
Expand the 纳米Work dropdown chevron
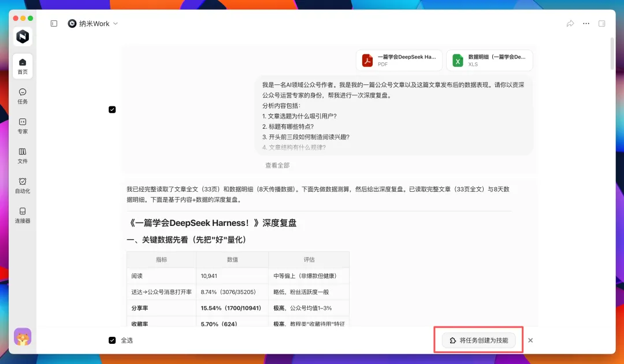click(116, 24)
